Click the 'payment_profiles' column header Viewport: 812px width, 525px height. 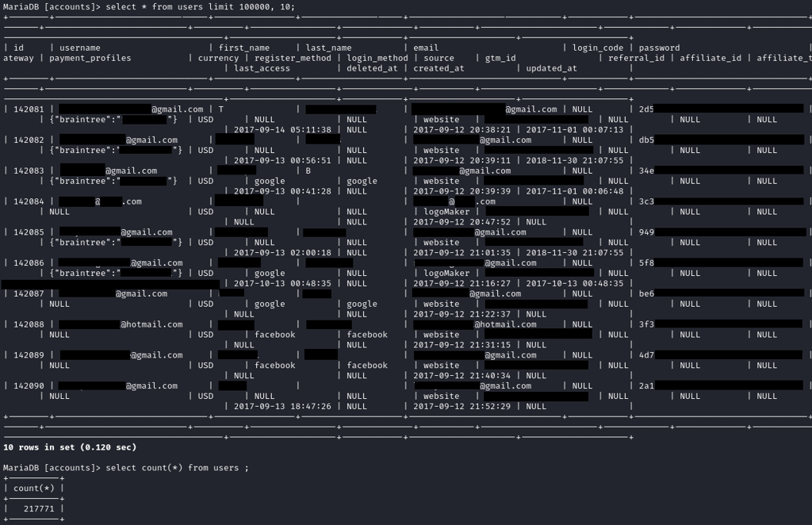pyautogui.click(x=90, y=58)
